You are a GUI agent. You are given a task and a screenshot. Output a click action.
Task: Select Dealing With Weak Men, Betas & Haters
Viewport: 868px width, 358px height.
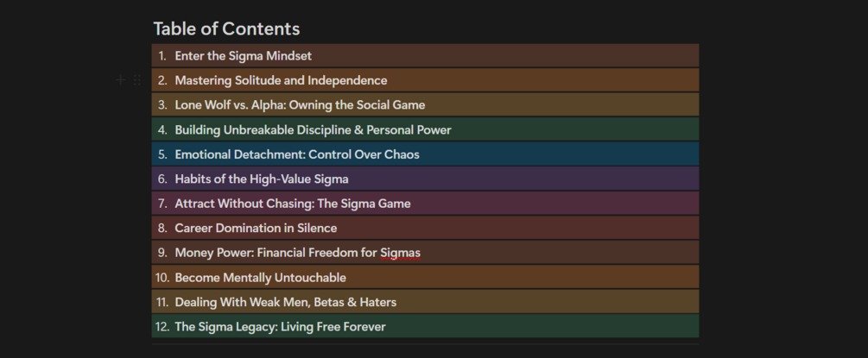tap(285, 302)
